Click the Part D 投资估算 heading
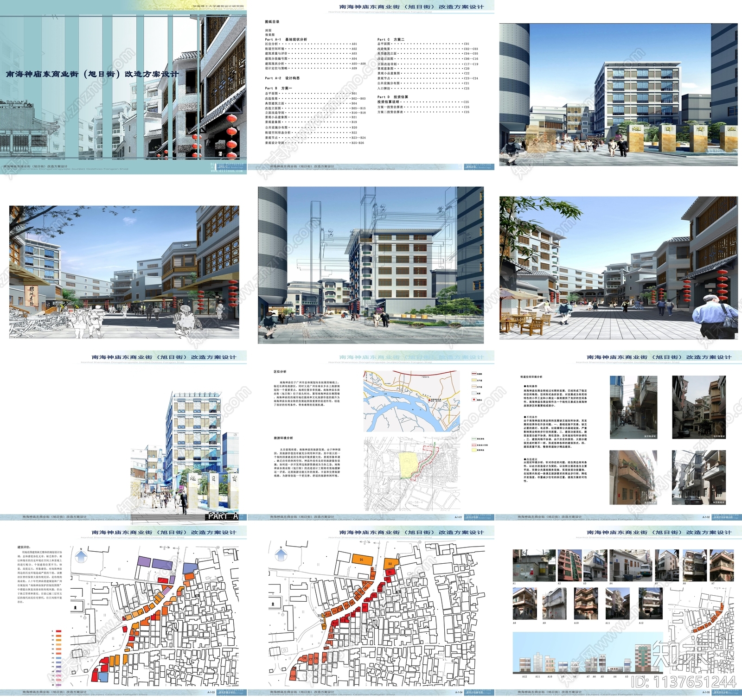Image resolution: width=742 pixels, height=700 pixels. 393,97
